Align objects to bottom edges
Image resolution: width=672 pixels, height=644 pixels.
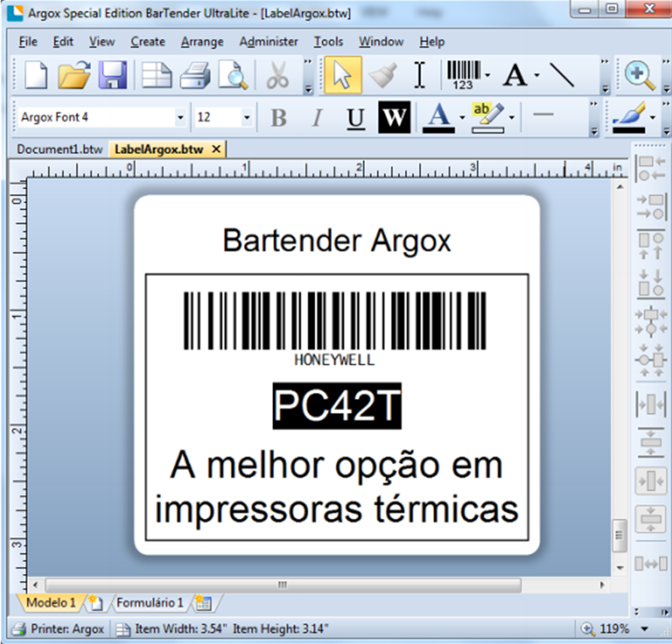pyautogui.click(x=651, y=283)
